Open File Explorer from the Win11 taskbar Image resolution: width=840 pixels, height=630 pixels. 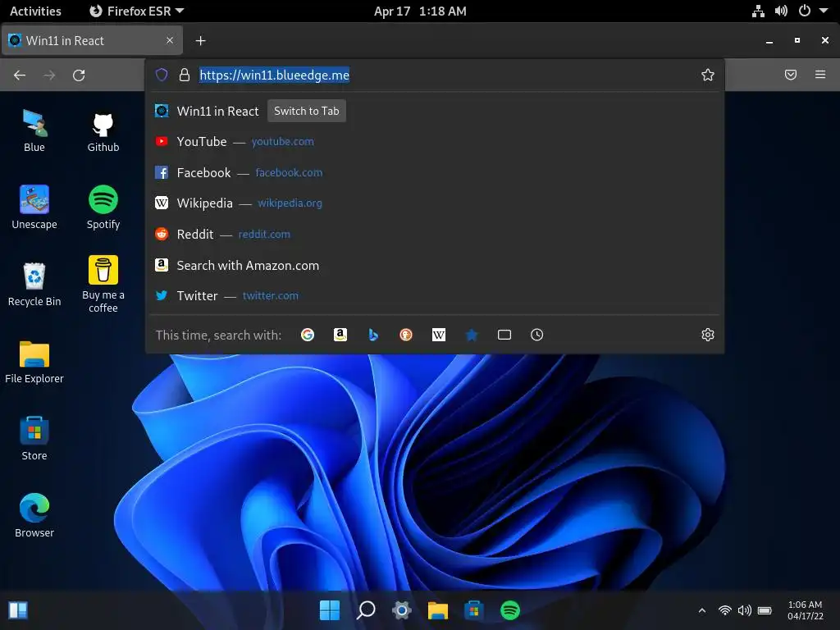438,610
